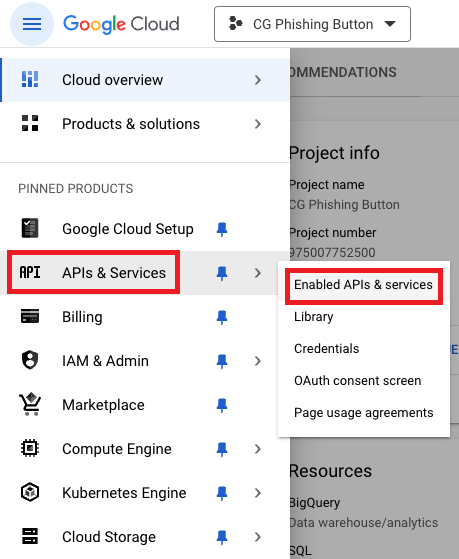
Task: Open the Kubernetes Engine label
Action: [x=124, y=493]
